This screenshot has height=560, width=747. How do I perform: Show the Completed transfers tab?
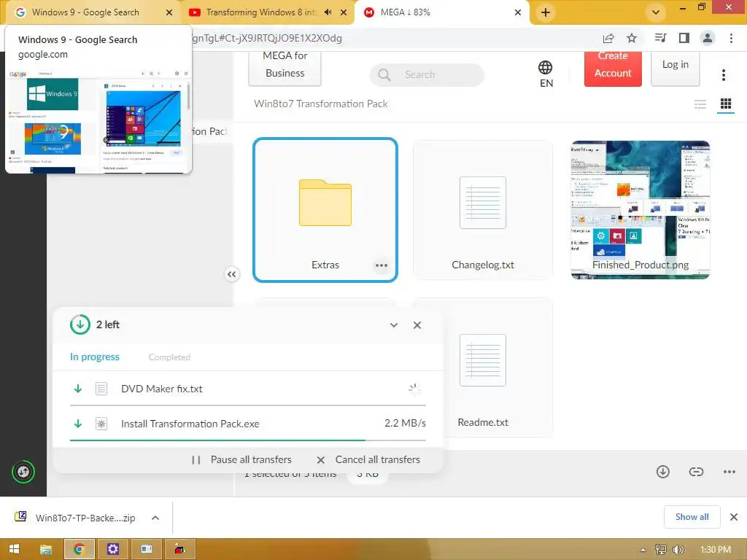coord(169,357)
